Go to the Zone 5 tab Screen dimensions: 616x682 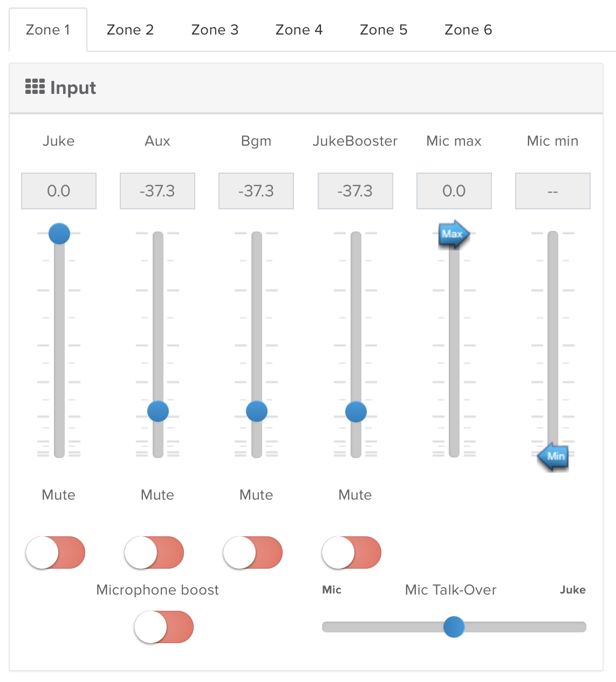tap(384, 30)
